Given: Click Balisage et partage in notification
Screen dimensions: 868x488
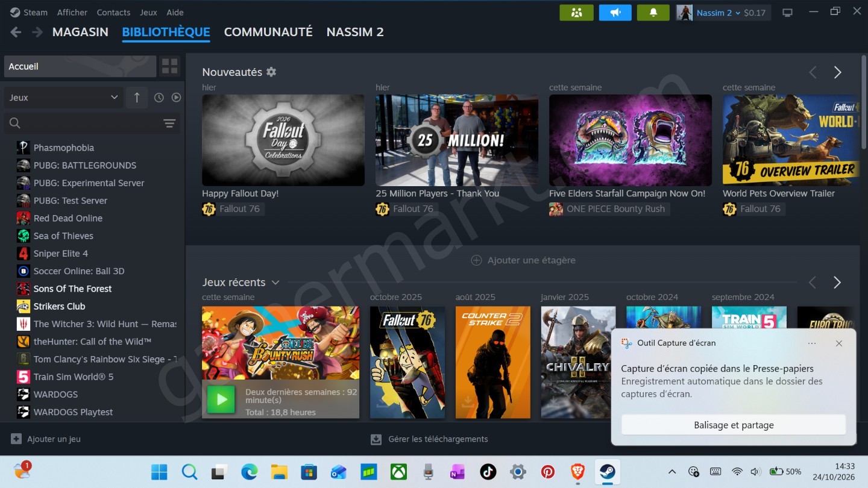Looking at the screenshot, I should 734,425.
